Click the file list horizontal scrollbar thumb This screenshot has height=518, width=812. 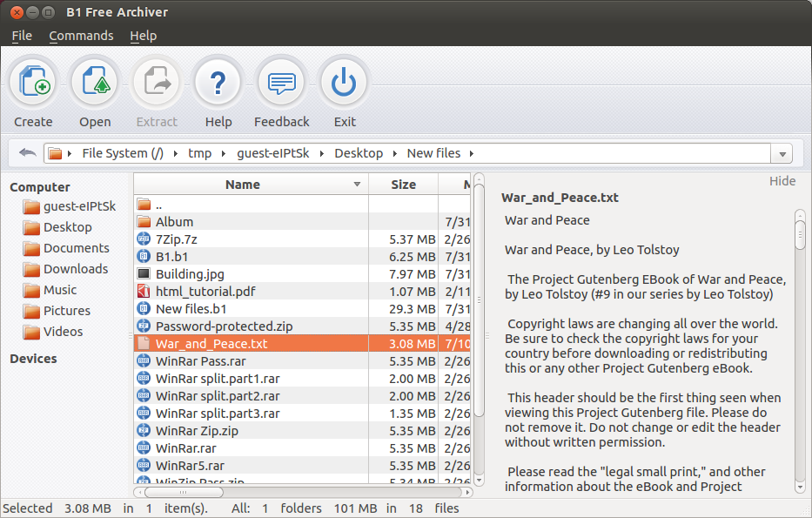pyautogui.click(x=184, y=492)
